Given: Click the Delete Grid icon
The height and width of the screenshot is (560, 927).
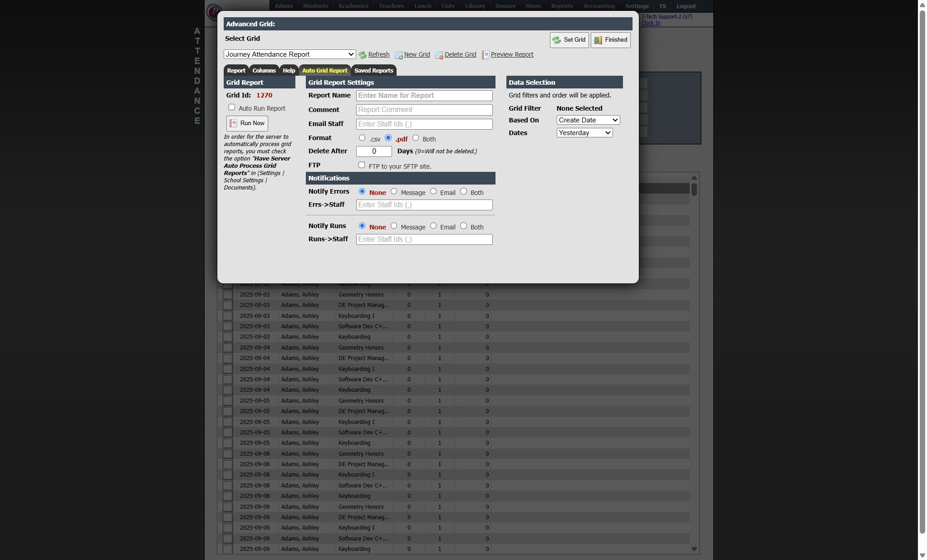Looking at the screenshot, I should (439, 55).
